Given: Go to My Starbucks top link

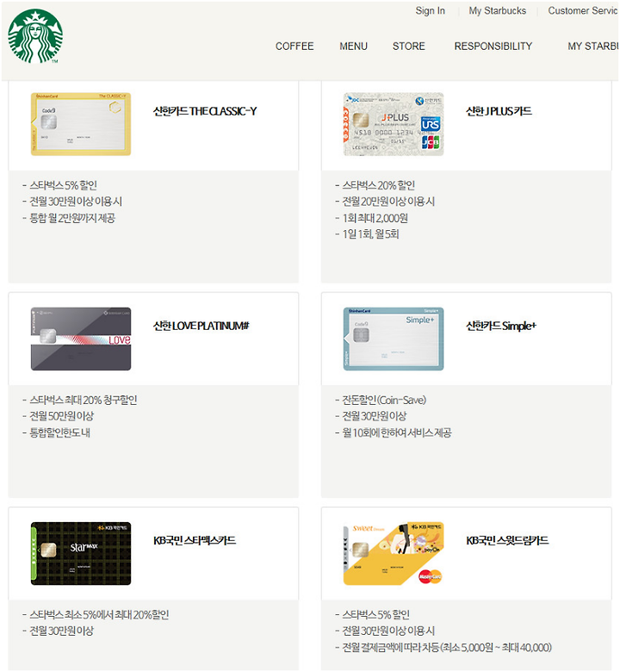Looking at the screenshot, I should point(497,10).
